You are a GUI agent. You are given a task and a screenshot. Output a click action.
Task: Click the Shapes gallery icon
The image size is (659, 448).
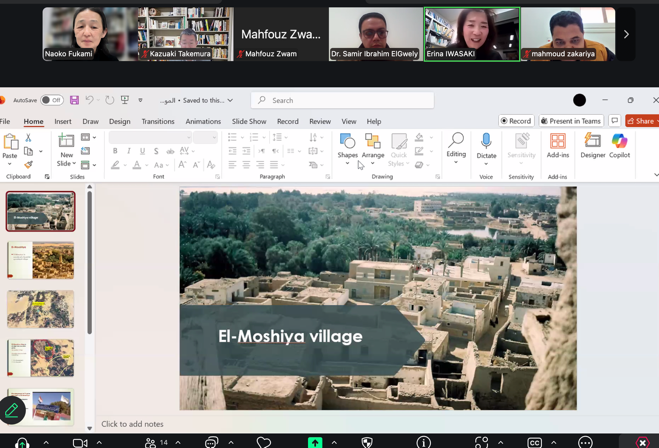347,142
